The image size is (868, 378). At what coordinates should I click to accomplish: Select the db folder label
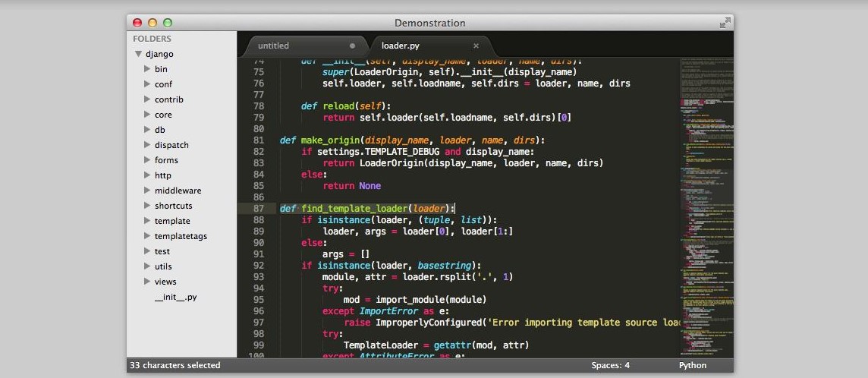[x=160, y=130]
